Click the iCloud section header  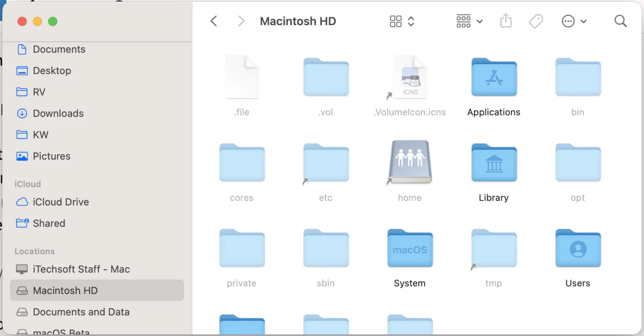(28, 184)
